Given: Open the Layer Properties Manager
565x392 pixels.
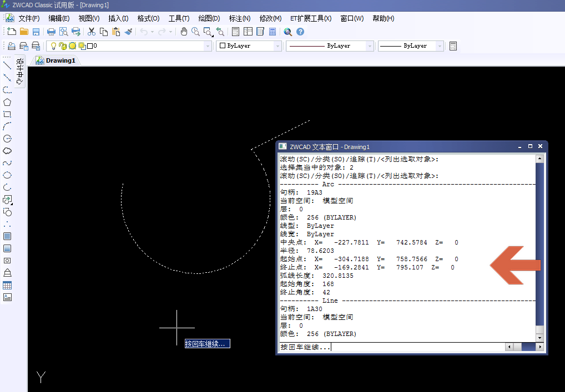Looking at the screenshot, I should (x=11, y=45).
